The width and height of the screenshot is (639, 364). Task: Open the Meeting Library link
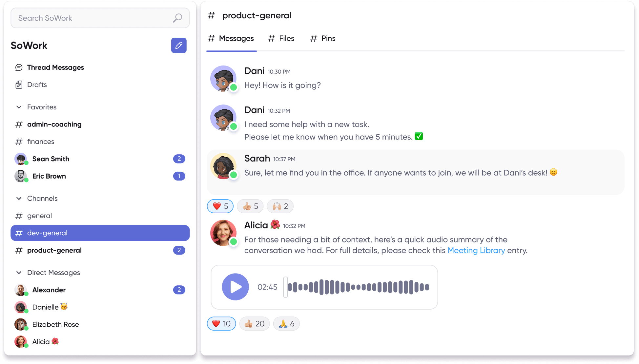(476, 251)
